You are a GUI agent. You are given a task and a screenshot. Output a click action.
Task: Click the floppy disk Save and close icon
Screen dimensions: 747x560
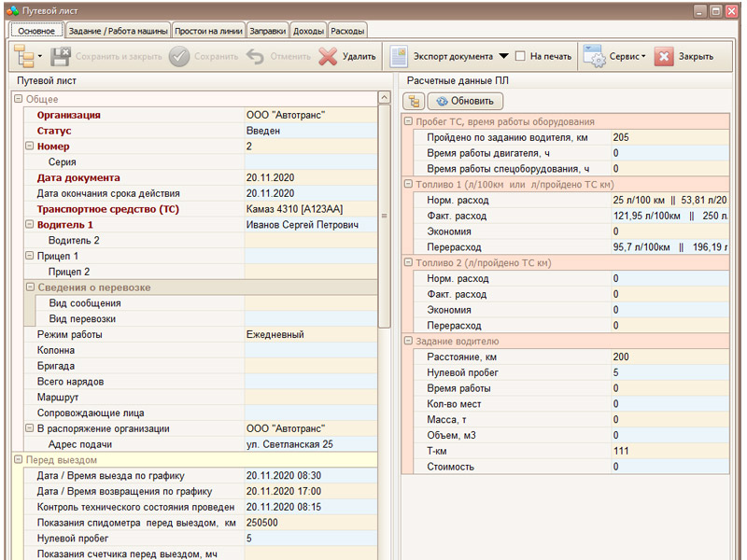click(x=61, y=56)
